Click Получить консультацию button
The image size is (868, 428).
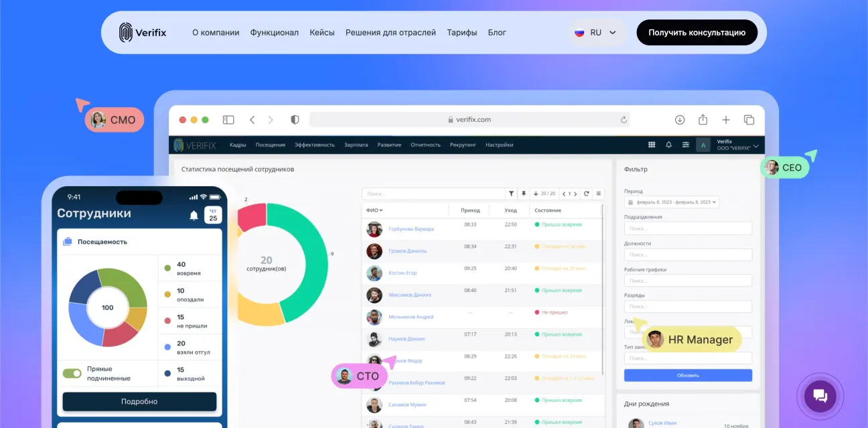(x=697, y=32)
